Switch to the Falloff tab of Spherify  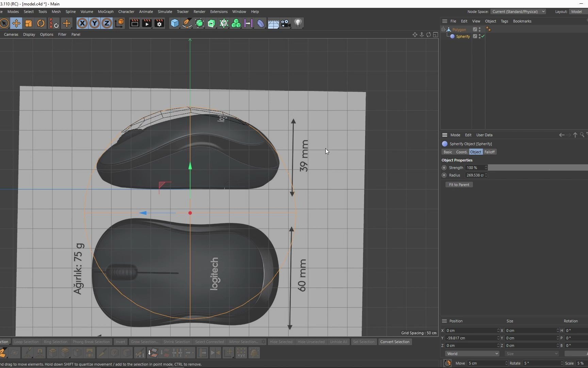pos(490,152)
